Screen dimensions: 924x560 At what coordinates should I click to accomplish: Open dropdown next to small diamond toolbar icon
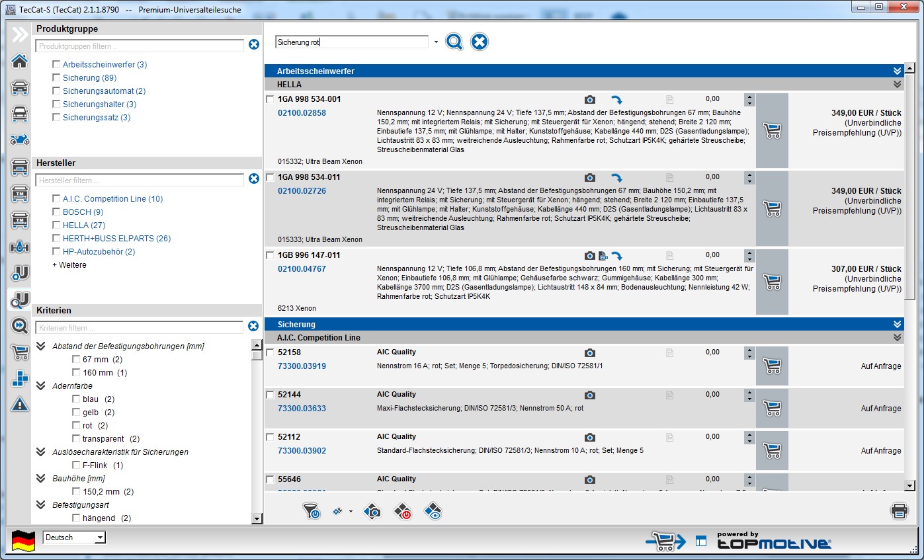point(351,512)
